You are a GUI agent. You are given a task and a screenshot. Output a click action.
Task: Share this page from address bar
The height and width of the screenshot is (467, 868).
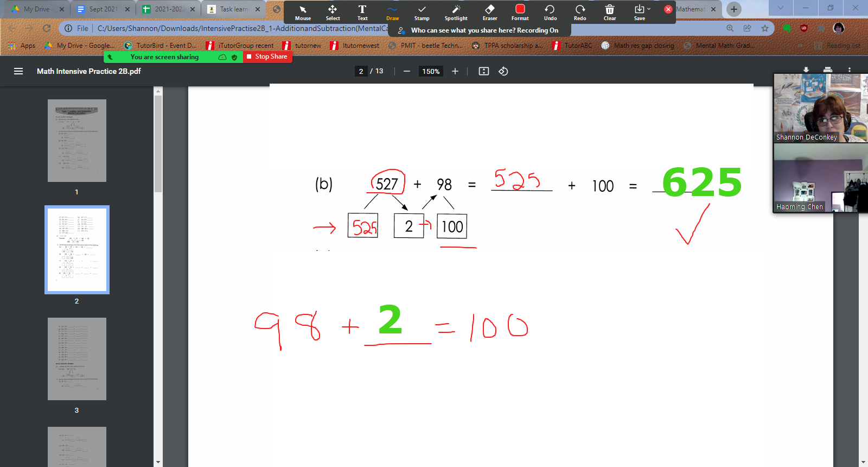coord(748,28)
